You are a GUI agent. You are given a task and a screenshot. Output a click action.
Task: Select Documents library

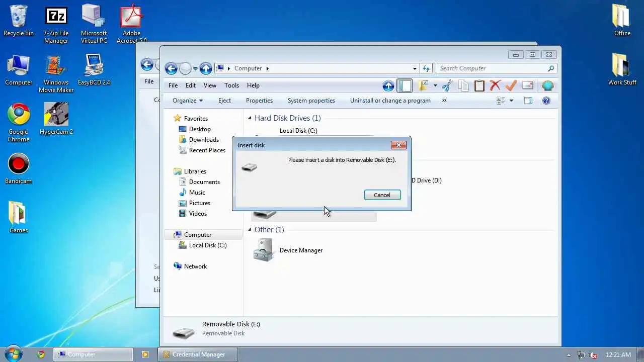199,182
